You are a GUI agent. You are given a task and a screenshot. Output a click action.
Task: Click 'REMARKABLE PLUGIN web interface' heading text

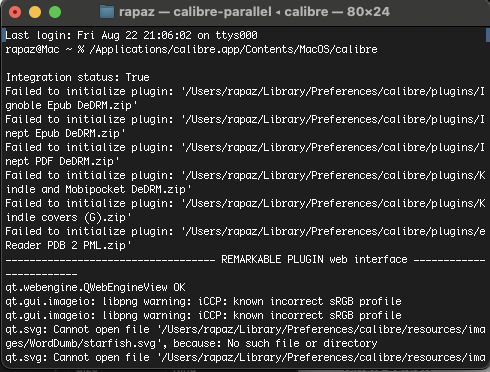tap(314, 259)
